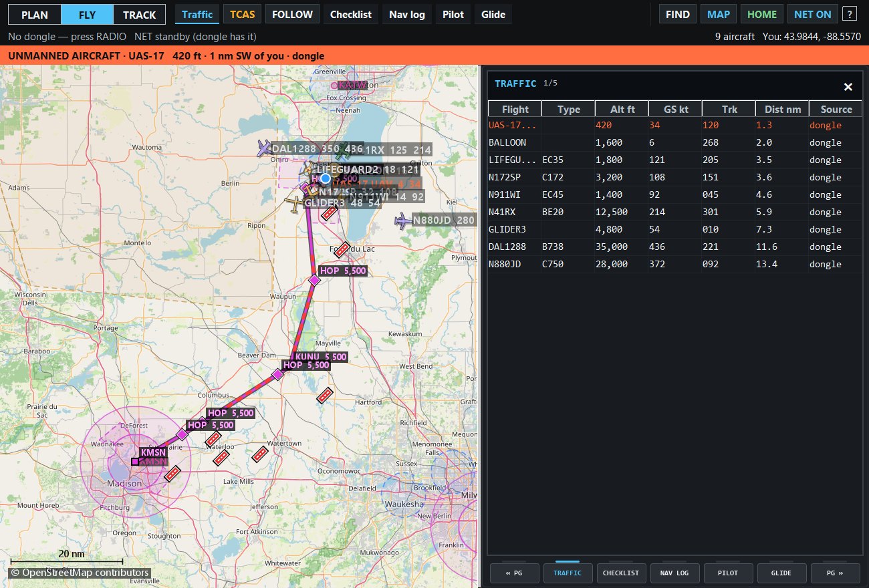Select the route waypoint diamond near Beaver Dam
This screenshot has height=588, width=869.
(x=277, y=374)
